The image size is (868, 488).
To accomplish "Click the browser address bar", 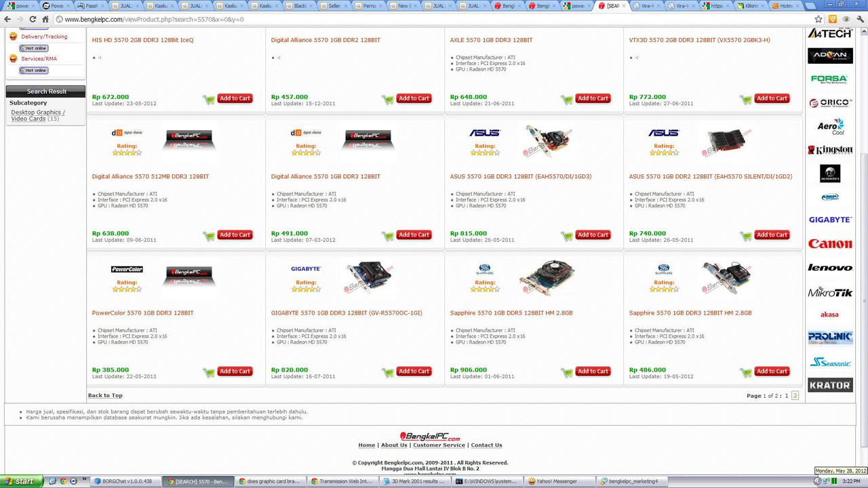I will (434, 20).
